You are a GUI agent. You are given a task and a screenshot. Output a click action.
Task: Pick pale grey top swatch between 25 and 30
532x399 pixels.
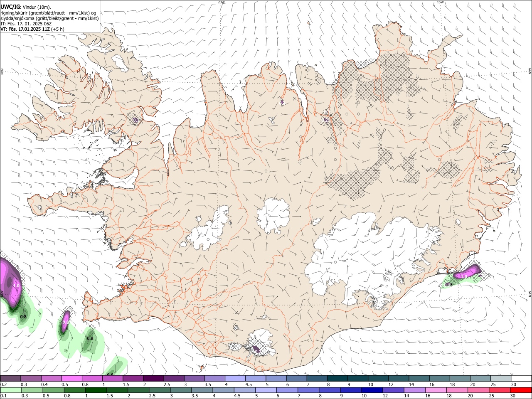[x=501, y=378]
